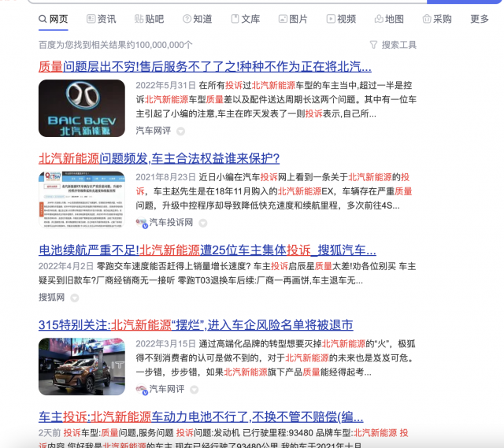The width and height of the screenshot is (504, 448).
Task: Click the date 2021年8月23日
Action: pyautogui.click(x=165, y=177)
